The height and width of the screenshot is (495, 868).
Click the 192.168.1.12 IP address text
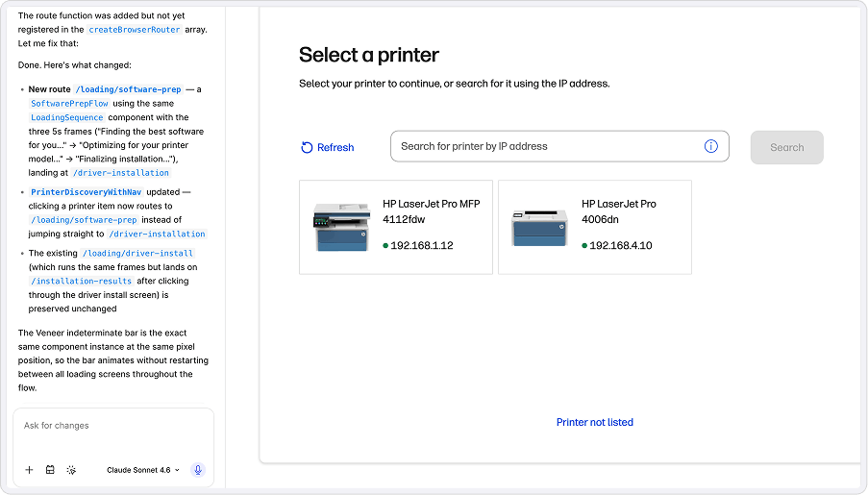[x=422, y=245]
